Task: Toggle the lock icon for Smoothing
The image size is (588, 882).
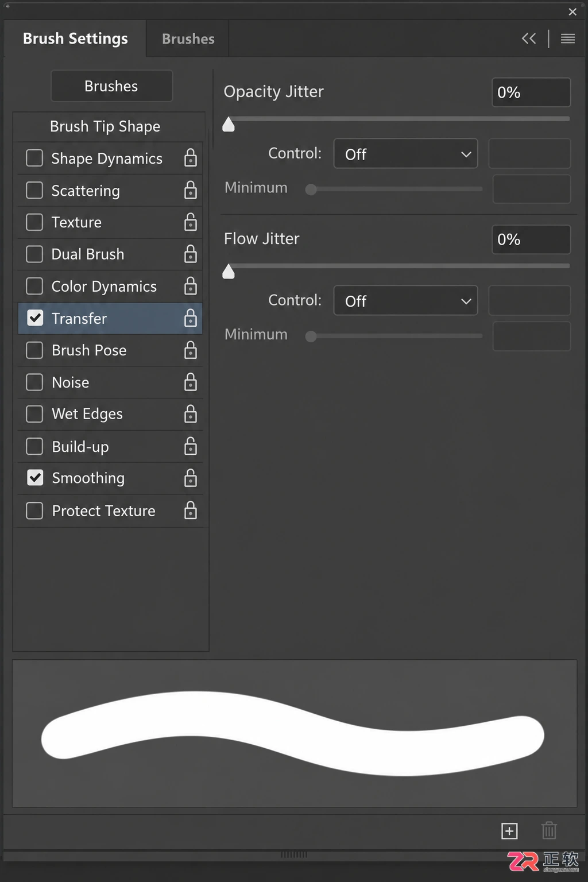Action: tap(191, 478)
